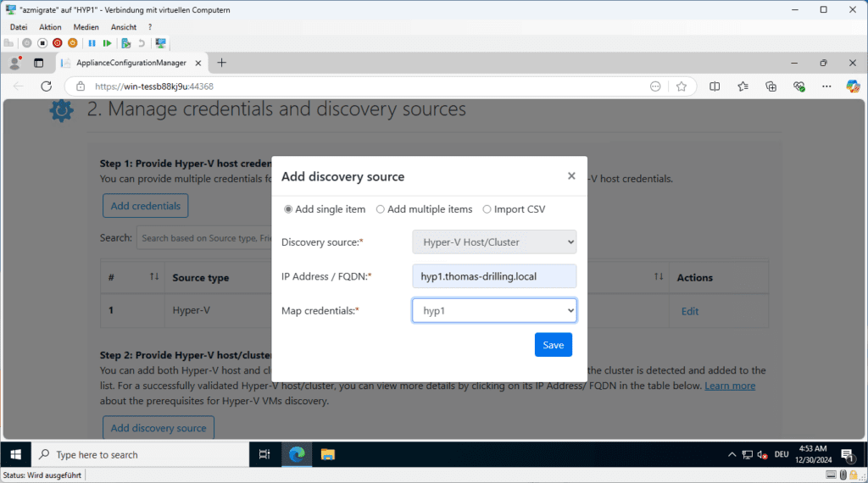Click the orange Save state icon
This screenshot has height=483, width=868.
[x=73, y=43]
